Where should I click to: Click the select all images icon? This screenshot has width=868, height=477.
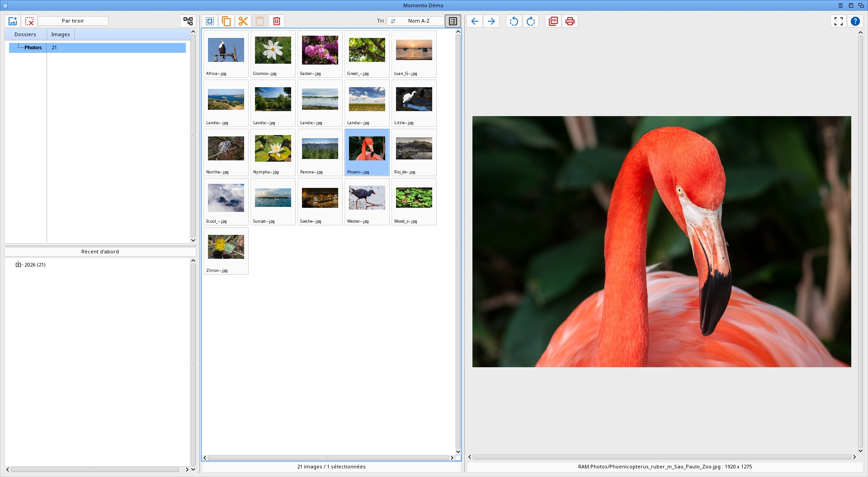click(x=210, y=21)
